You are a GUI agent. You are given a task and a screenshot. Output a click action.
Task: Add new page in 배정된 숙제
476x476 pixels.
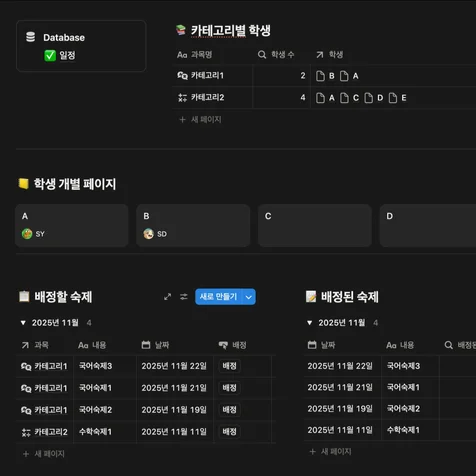pyautogui.click(x=330, y=452)
